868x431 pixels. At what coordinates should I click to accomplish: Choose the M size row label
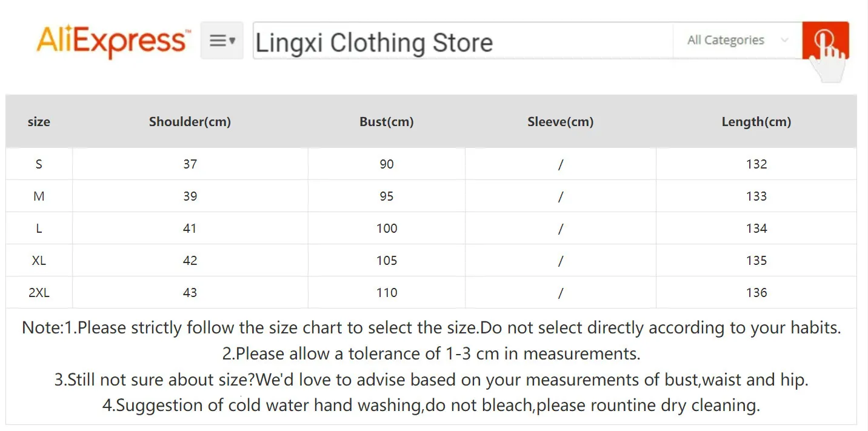[x=39, y=196]
